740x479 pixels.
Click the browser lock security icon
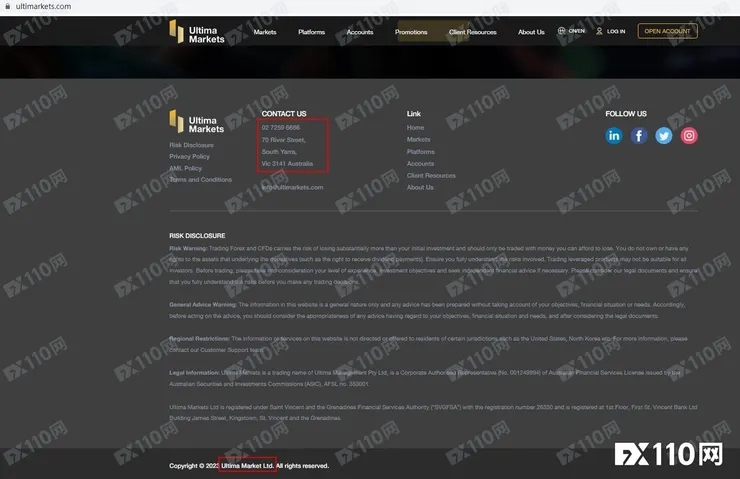coord(8,6)
